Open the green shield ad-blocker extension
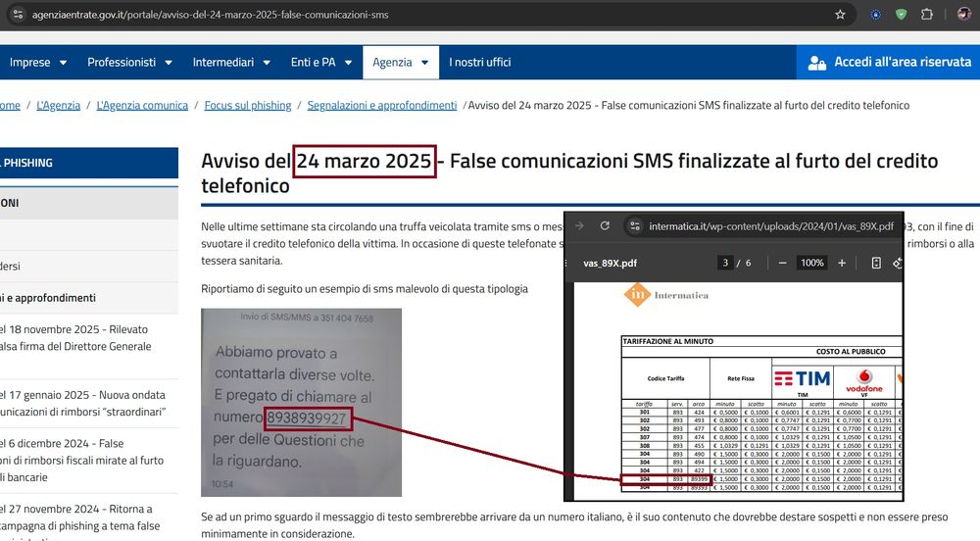 pyautogui.click(x=901, y=15)
